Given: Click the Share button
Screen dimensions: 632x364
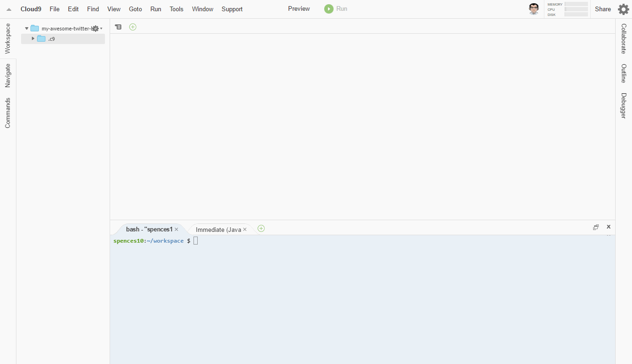Looking at the screenshot, I should (603, 9).
